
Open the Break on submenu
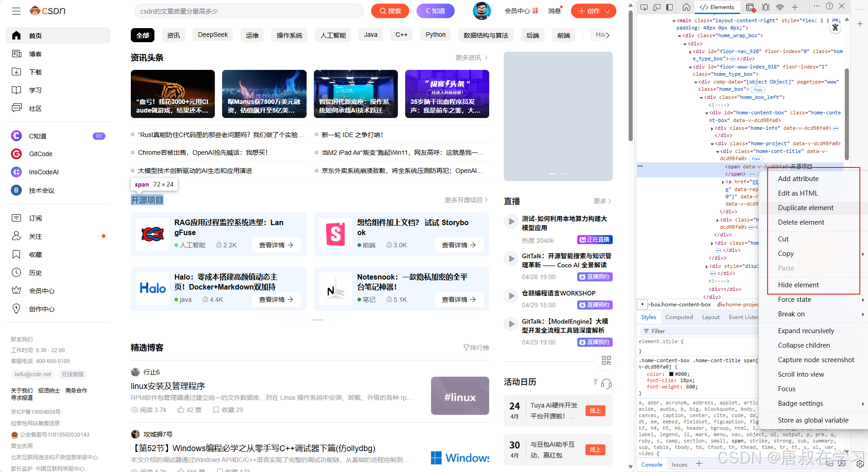[x=814, y=314]
